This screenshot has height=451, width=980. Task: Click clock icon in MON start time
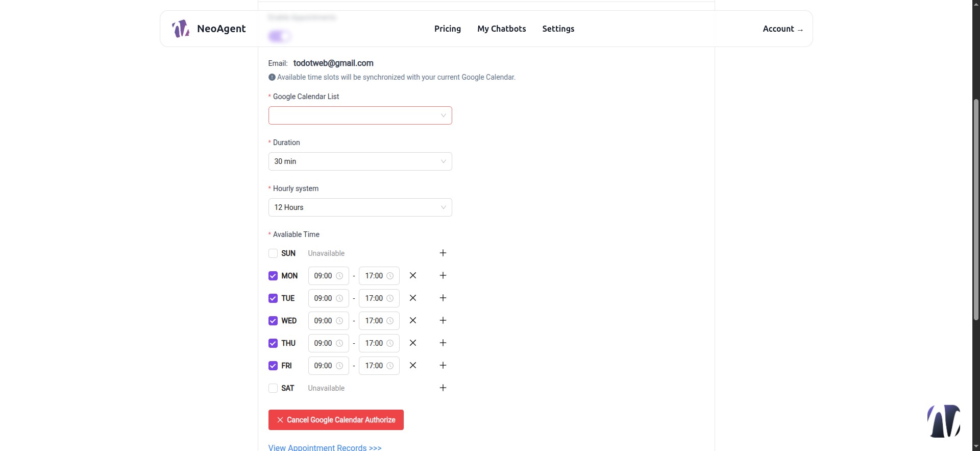[339, 276]
